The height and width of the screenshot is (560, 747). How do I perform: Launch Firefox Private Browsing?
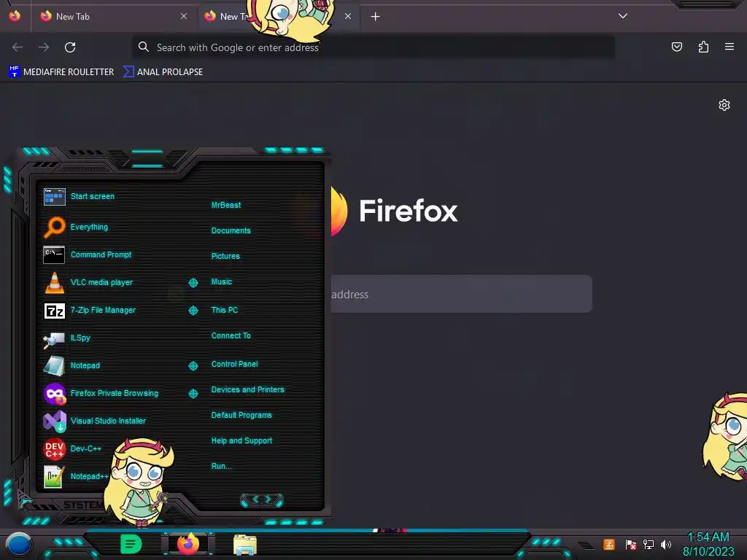(101, 393)
